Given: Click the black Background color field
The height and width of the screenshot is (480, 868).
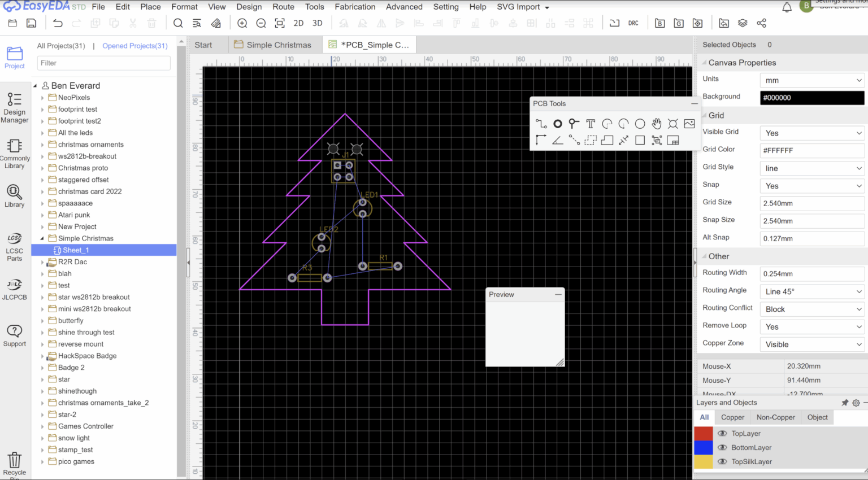Looking at the screenshot, I should [x=811, y=98].
